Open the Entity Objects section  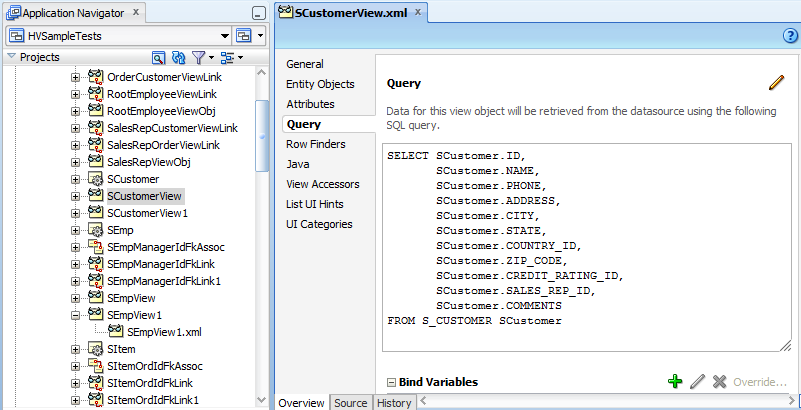[x=320, y=84]
